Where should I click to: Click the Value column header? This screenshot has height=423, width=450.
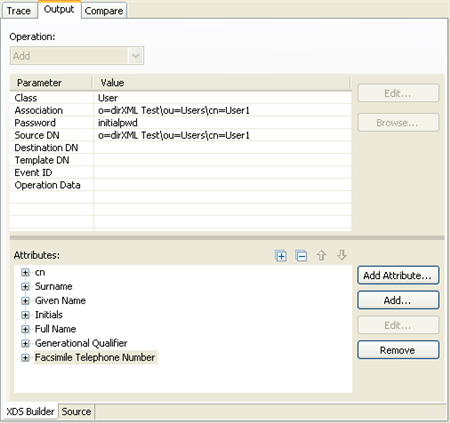(x=222, y=83)
